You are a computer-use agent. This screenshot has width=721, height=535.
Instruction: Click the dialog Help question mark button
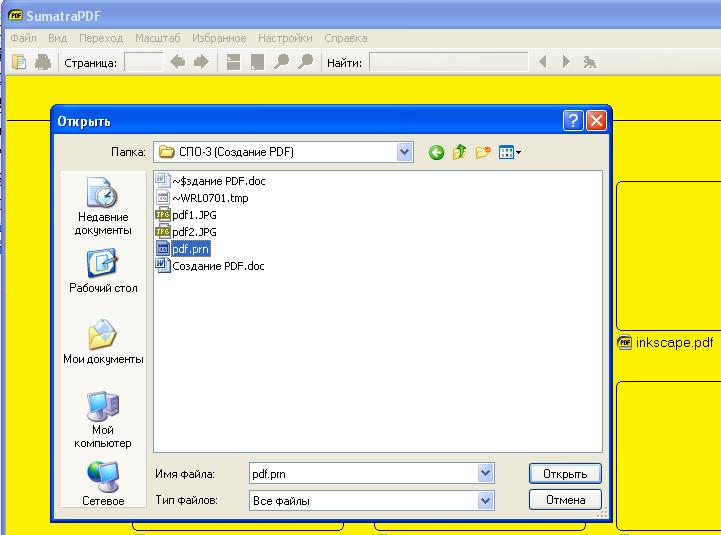click(x=573, y=121)
